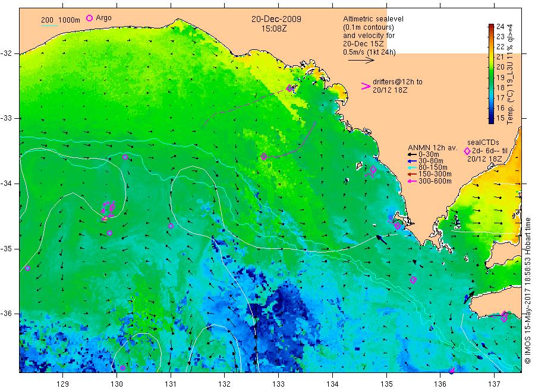Click the '2d- 6d-- til' legend text

(490, 151)
